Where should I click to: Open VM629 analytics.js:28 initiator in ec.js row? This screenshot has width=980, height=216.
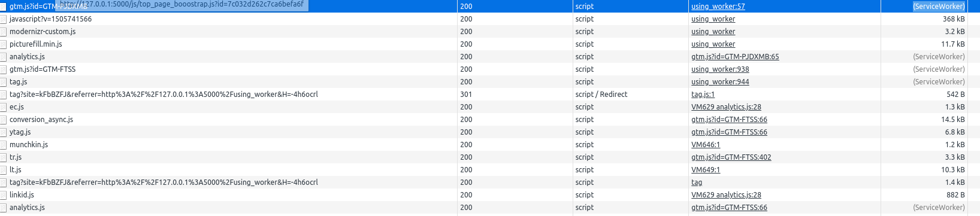tap(726, 107)
